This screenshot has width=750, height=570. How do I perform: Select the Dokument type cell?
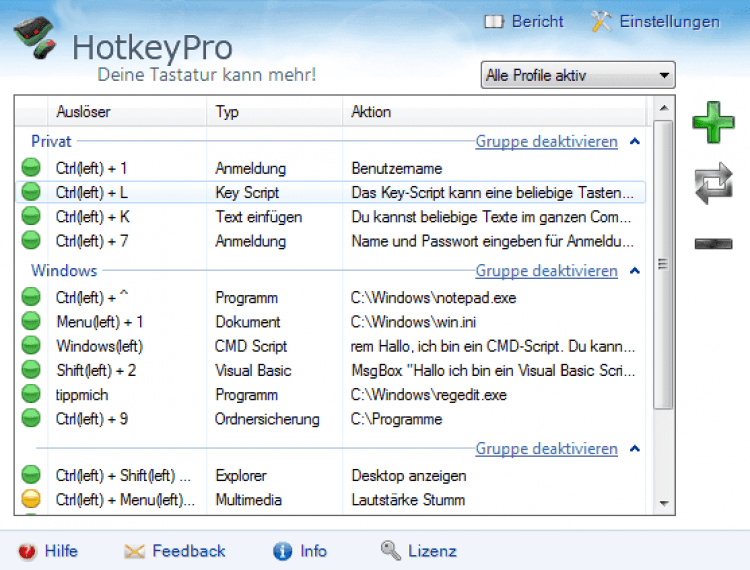pyautogui.click(x=248, y=322)
